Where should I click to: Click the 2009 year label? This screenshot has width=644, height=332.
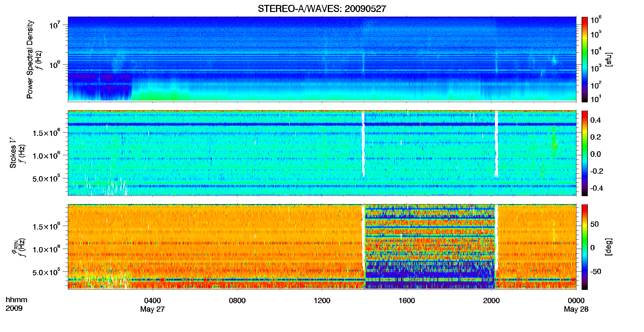point(14,308)
